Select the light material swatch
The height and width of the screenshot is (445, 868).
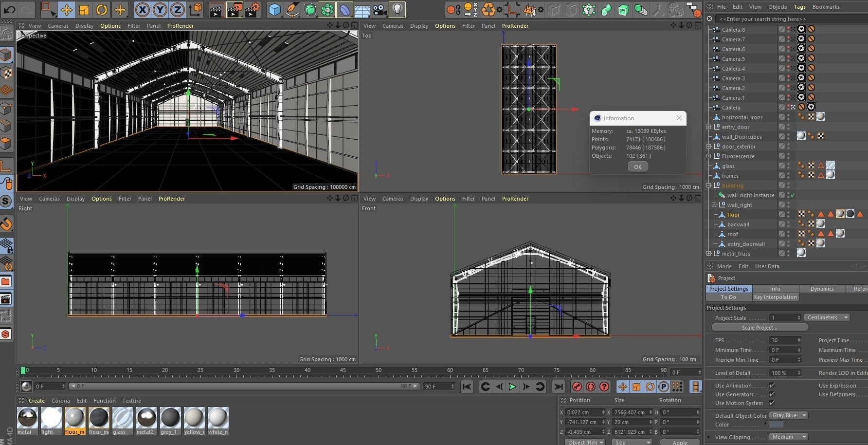click(x=51, y=418)
